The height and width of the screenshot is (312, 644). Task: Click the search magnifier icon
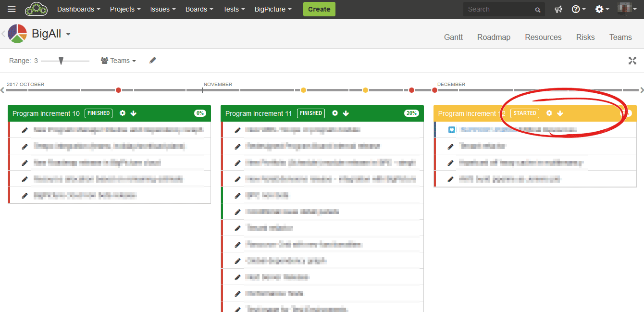pos(538,10)
